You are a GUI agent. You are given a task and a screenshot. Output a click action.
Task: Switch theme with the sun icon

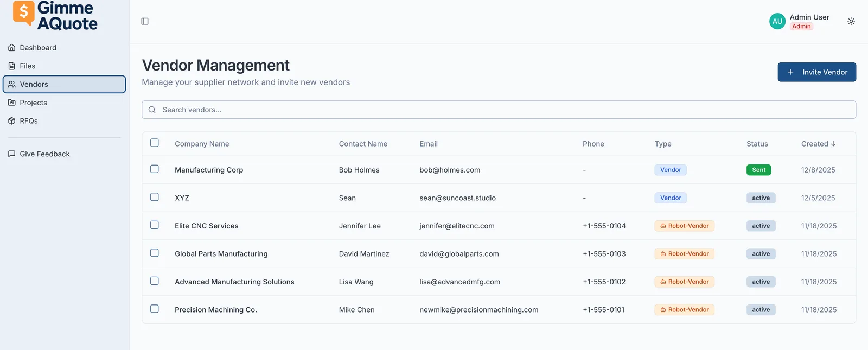(x=851, y=21)
